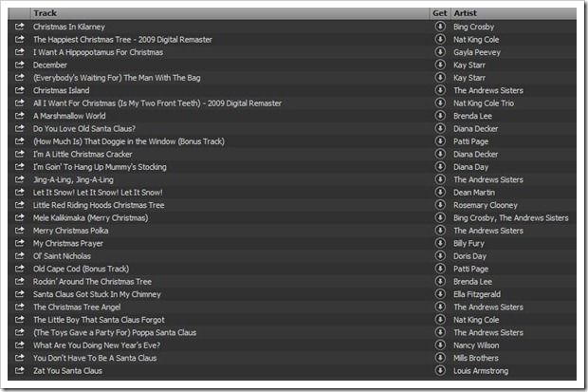Share The Christmas Tree Angel track
Image resolution: width=588 pixels, height=392 pixels.
point(20,307)
